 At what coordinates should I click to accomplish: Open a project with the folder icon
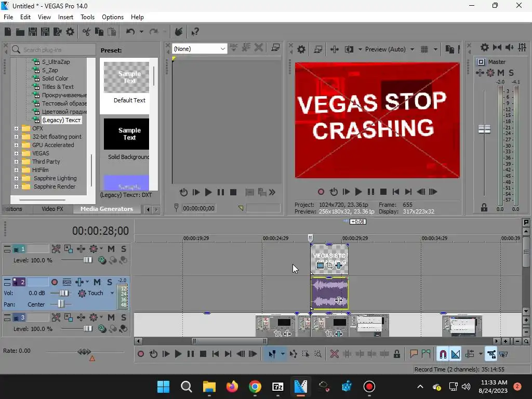coord(20,32)
